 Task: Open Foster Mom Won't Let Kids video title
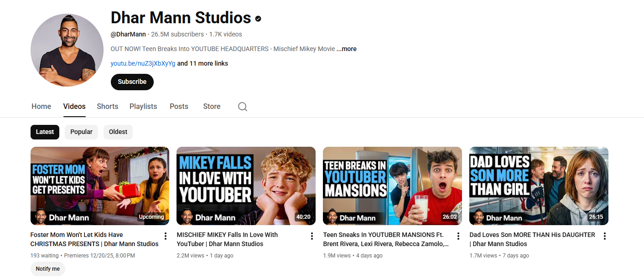point(94,239)
